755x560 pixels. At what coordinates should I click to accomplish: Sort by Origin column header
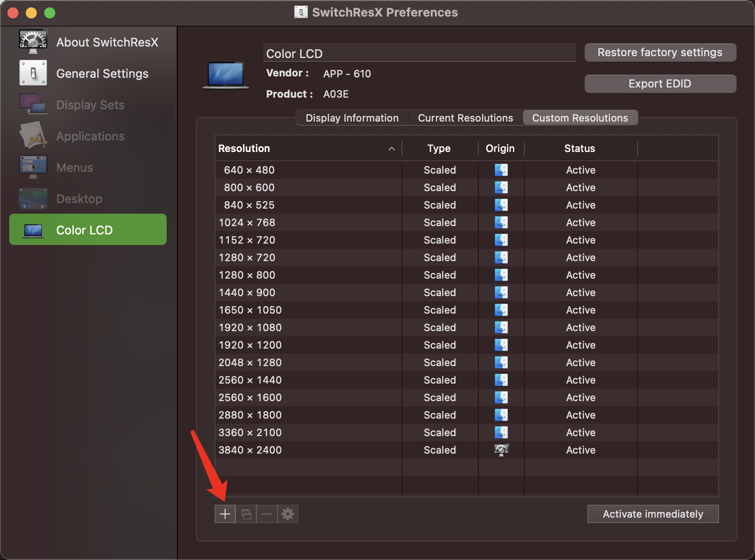500,148
